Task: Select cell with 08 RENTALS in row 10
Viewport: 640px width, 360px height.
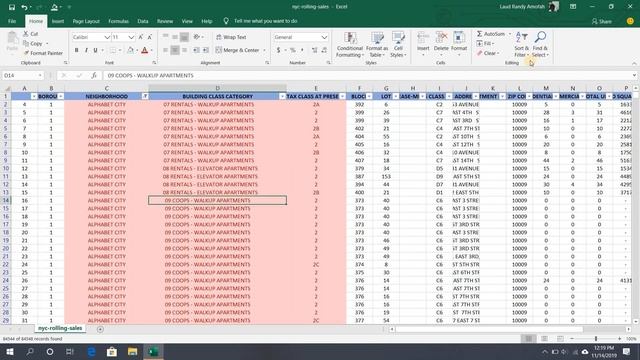Action: [217, 168]
